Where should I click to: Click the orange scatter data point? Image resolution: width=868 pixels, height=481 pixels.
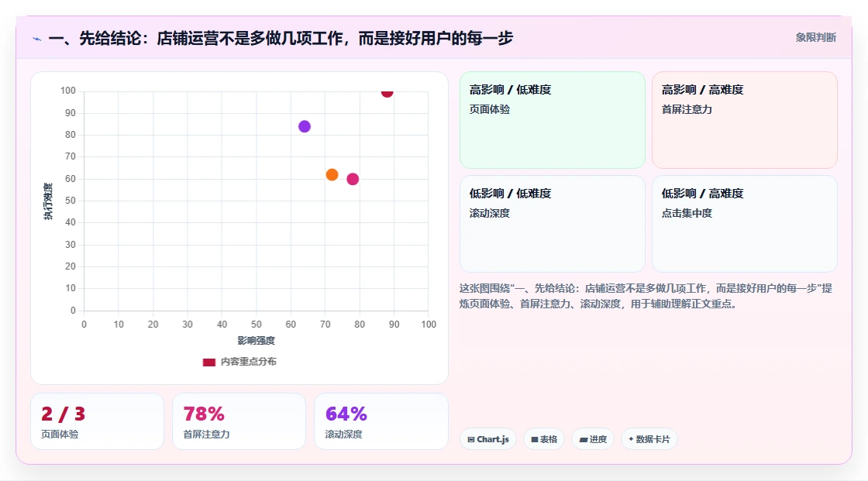coord(332,175)
